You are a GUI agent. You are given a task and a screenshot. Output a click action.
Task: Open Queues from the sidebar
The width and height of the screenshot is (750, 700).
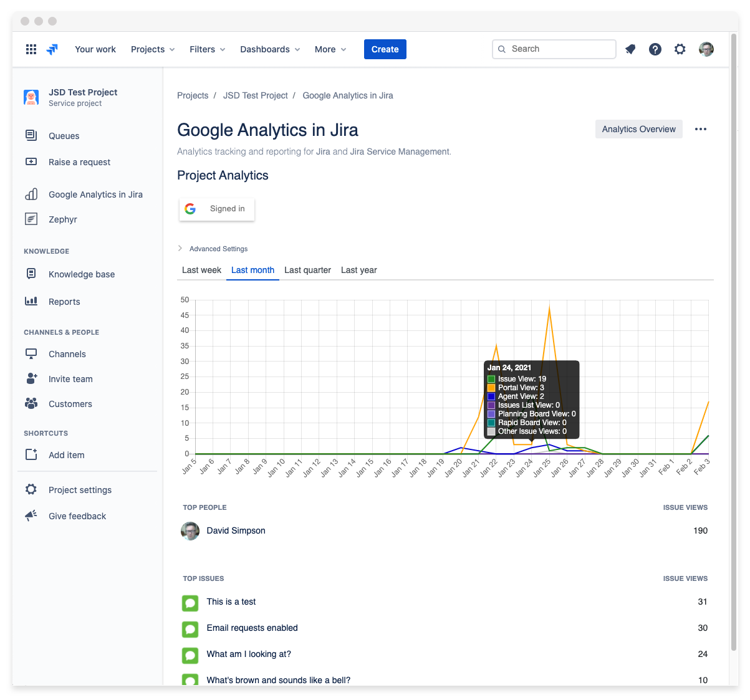pos(64,136)
